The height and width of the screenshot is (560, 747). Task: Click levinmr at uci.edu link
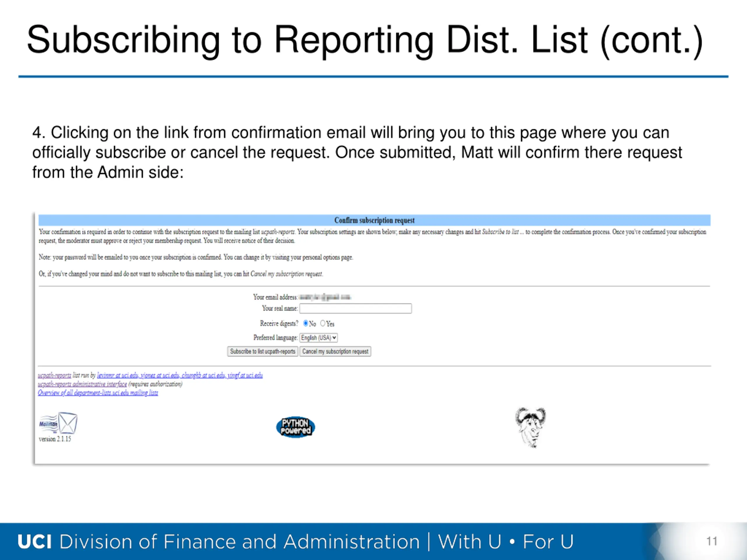tap(118, 375)
